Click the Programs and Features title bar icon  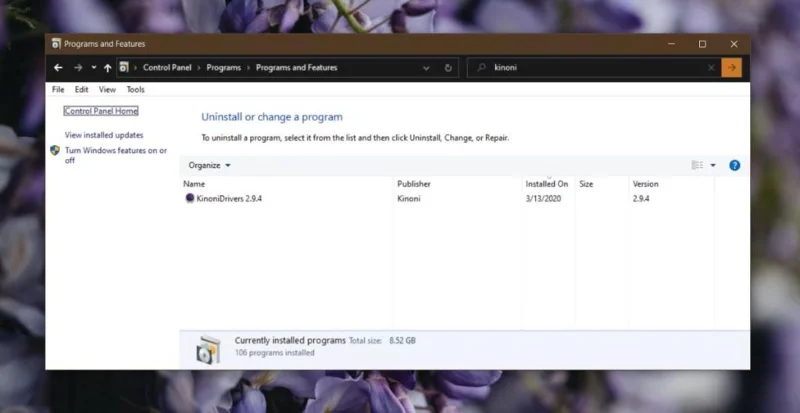[x=56, y=44]
